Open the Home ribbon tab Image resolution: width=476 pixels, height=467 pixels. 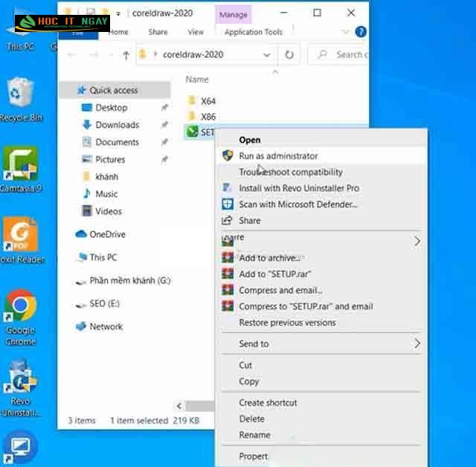(x=118, y=32)
